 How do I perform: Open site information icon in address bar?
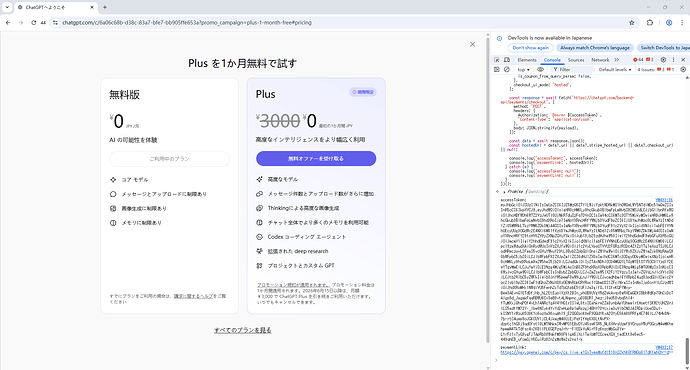(x=55, y=22)
